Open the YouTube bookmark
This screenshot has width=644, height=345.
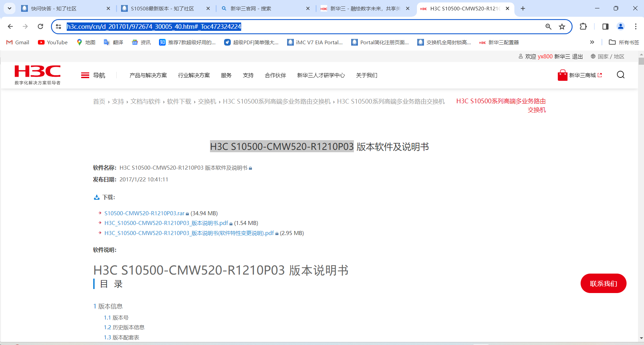[53, 42]
